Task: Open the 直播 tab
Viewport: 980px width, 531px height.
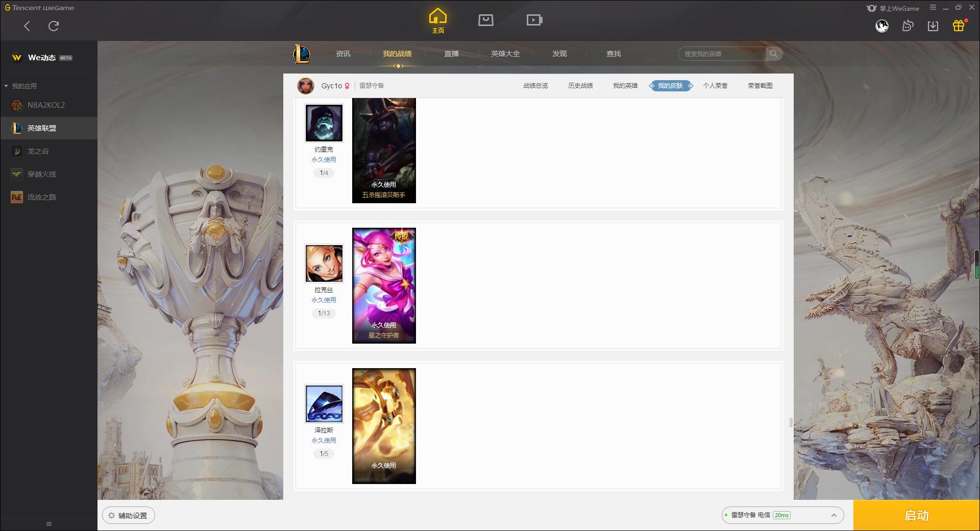Action: (x=451, y=54)
